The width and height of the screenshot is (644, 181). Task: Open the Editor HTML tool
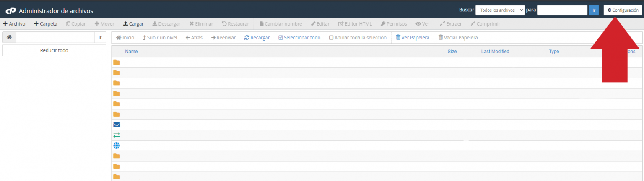(x=355, y=24)
